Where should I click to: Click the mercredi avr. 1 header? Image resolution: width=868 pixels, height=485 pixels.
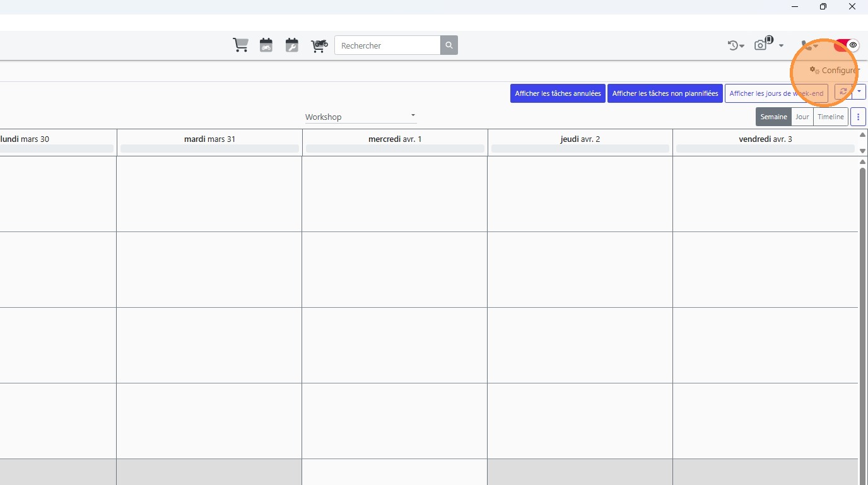(x=395, y=139)
